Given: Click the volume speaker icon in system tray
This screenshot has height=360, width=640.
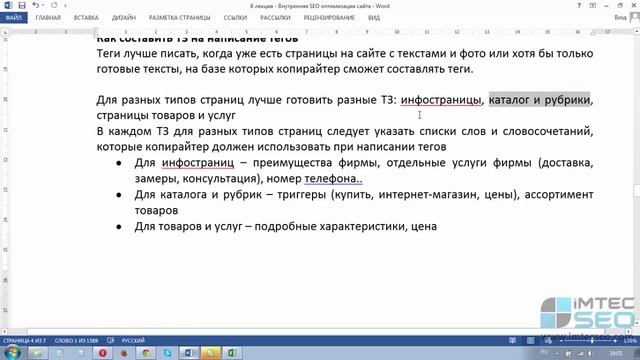Looking at the screenshot, I should click(591, 353).
